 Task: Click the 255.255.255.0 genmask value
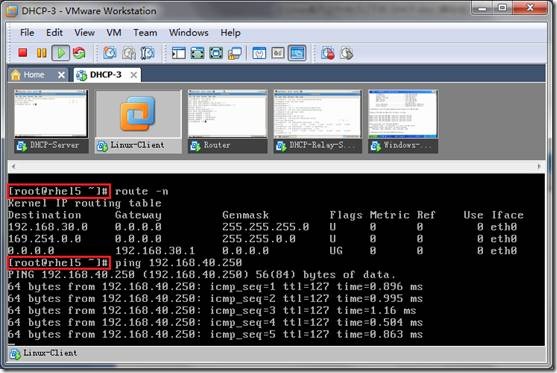click(266, 227)
